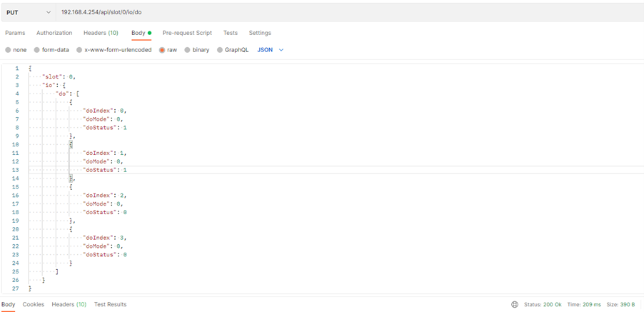The width and height of the screenshot is (644, 312).
Task: Click the network globe icon
Action: pos(515,305)
